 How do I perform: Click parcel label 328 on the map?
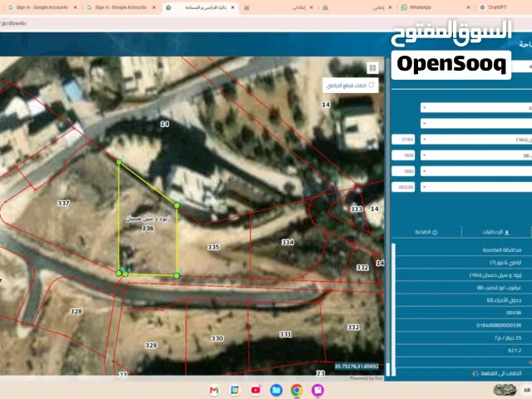pos(76,311)
